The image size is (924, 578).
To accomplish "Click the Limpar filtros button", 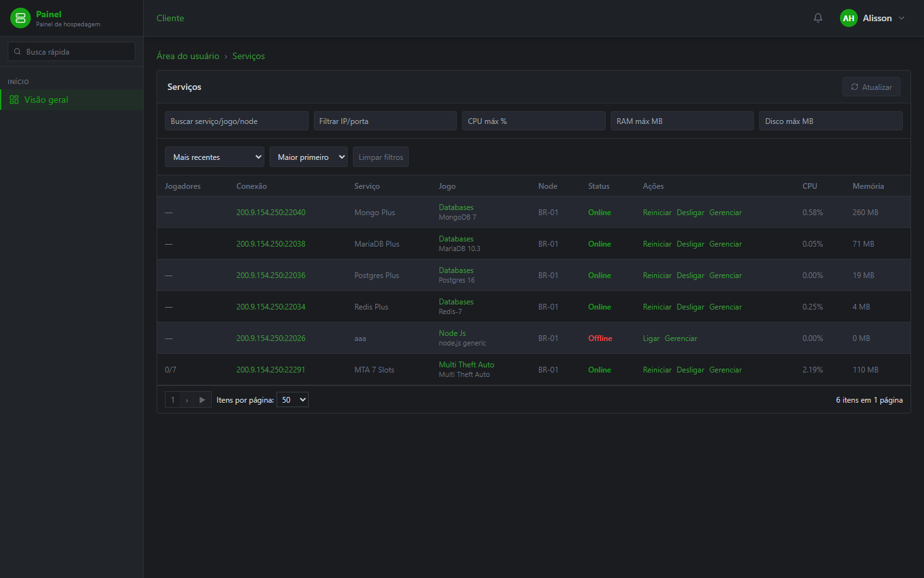I will [381, 157].
